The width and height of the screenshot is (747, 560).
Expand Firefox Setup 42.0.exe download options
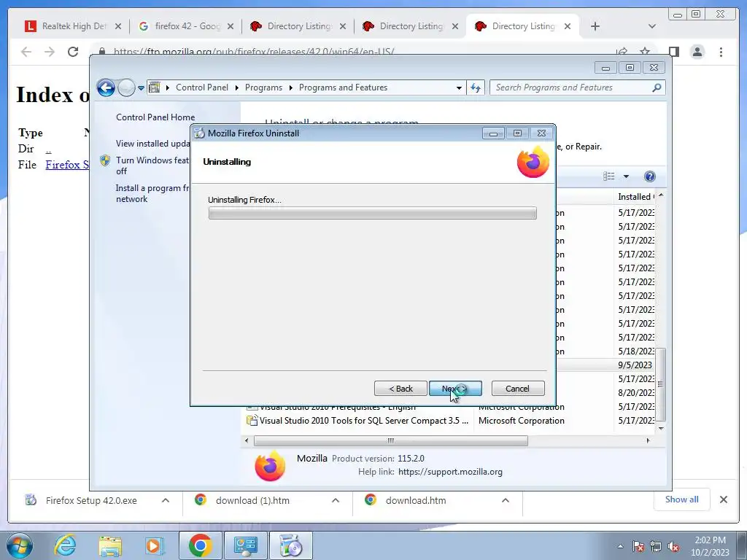[166, 500]
